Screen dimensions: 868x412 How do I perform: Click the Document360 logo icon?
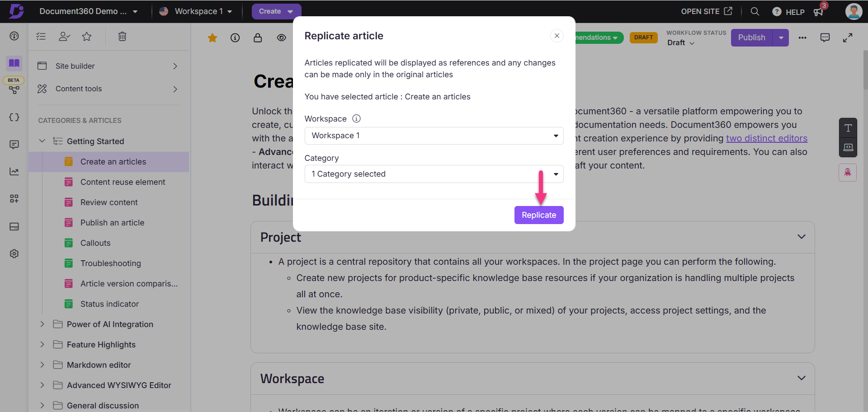16,11
